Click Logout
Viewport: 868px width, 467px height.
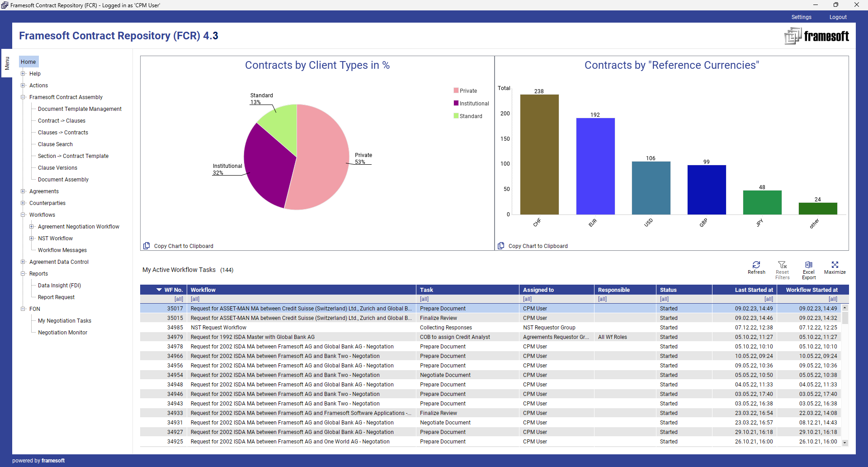[x=838, y=17]
